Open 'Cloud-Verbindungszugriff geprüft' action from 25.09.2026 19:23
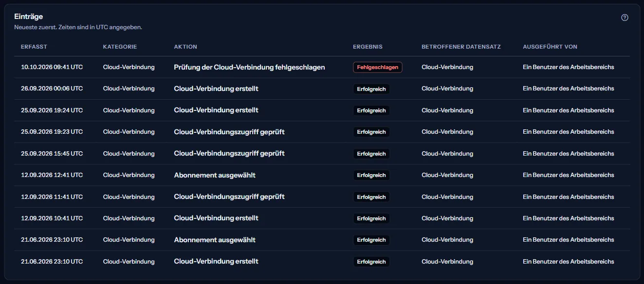The height and width of the screenshot is (284, 644). [x=229, y=132]
